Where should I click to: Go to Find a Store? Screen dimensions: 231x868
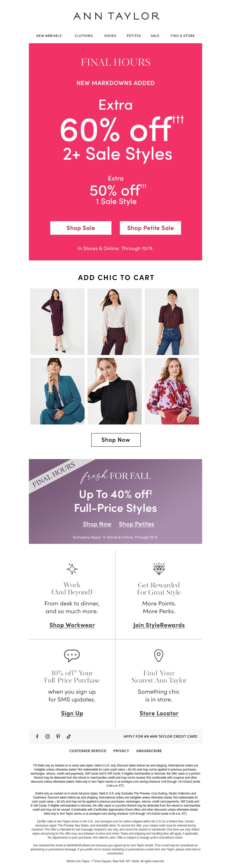click(x=182, y=36)
